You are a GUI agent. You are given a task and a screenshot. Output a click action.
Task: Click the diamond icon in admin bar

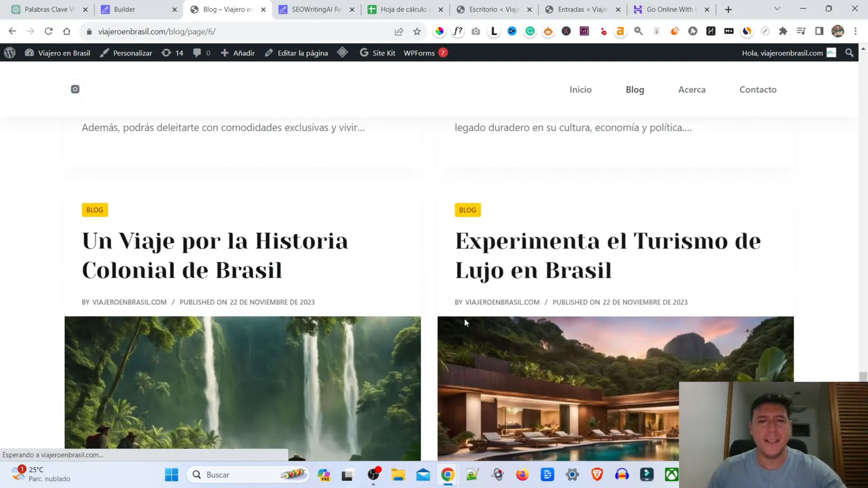[x=342, y=53]
